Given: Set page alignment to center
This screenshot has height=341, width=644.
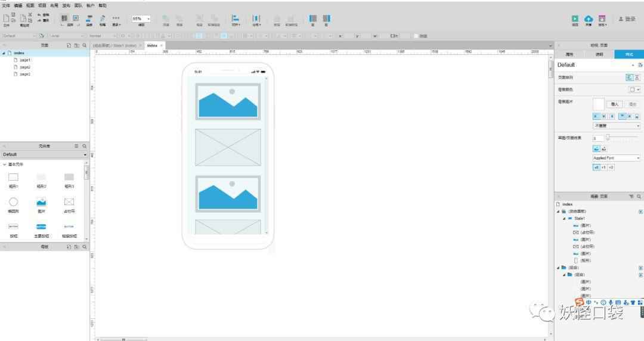Looking at the screenshot, I should click(x=637, y=77).
